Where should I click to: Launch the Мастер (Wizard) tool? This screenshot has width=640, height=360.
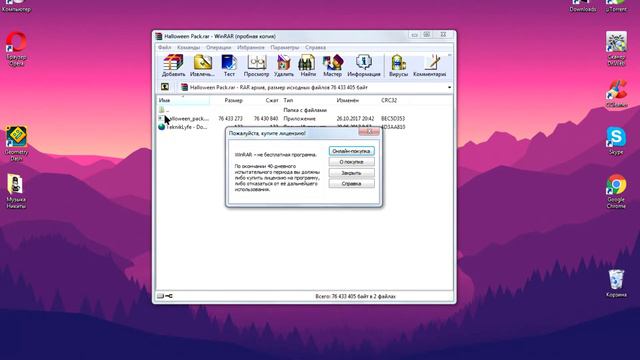(x=333, y=65)
